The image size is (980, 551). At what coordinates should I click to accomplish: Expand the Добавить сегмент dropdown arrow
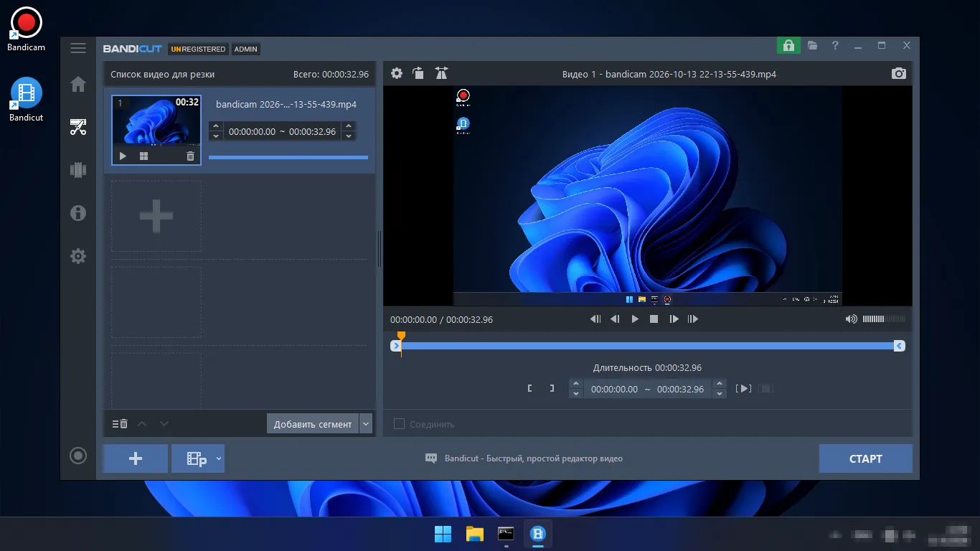point(366,424)
